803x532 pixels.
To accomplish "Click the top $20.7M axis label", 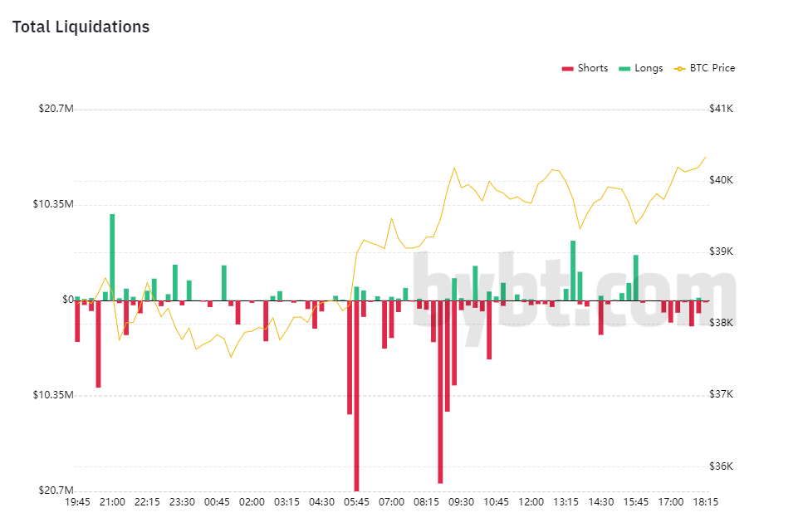I will coord(54,109).
